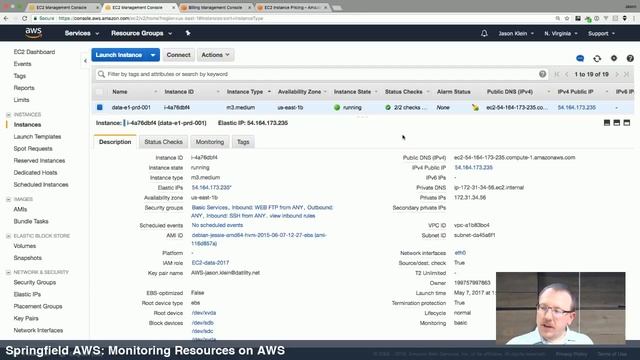This screenshot has width=640, height=360.
Task: Open the Actions dropdown
Action: click(215, 55)
